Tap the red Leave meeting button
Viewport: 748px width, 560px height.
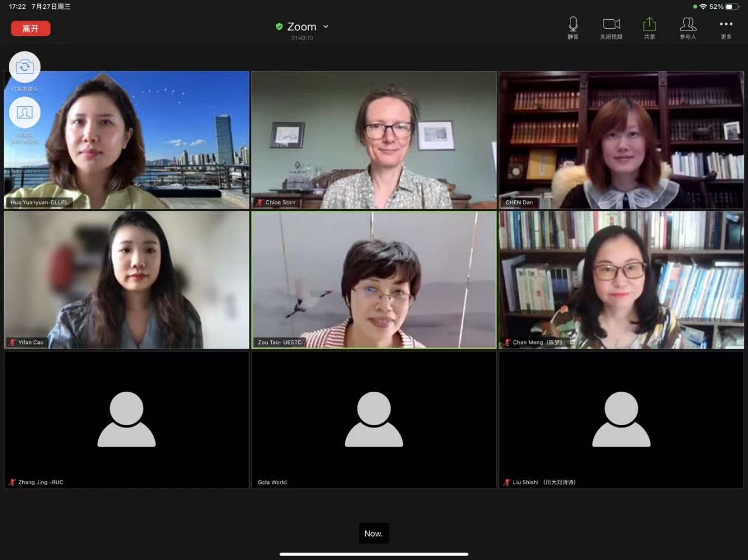click(x=30, y=29)
